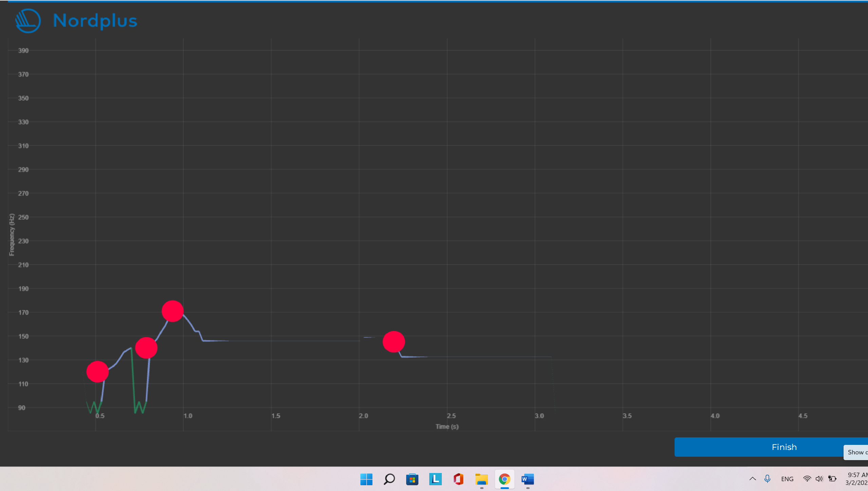Image resolution: width=868 pixels, height=491 pixels.
Task: Open File Explorer from the taskbar
Action: click(x=482, y=479)
